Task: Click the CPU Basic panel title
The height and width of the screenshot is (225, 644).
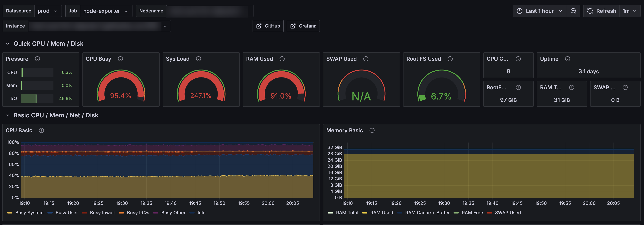Action: (19, 130)
